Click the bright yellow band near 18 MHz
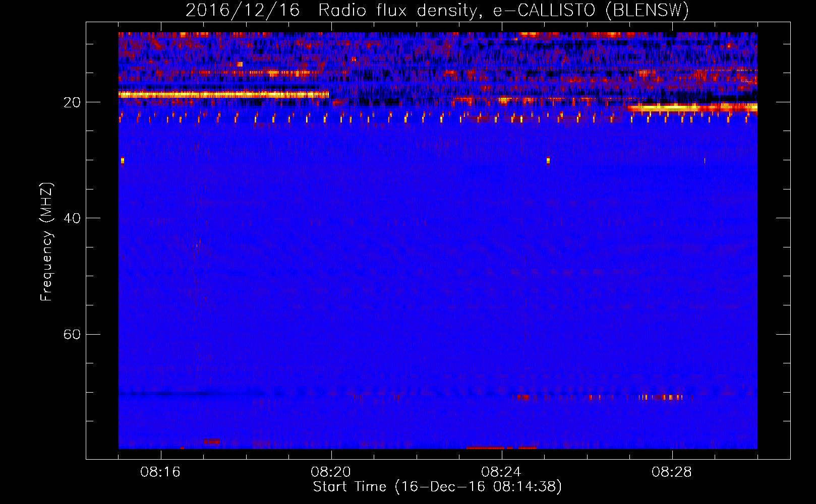This screenshot has height=504, width=816. coord(223,94)
